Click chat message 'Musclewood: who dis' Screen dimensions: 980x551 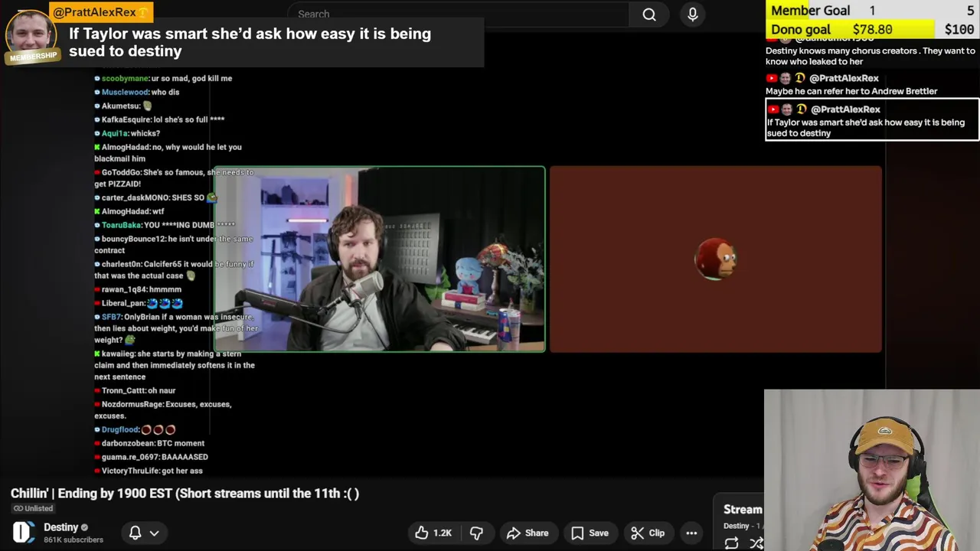point(136,92)
